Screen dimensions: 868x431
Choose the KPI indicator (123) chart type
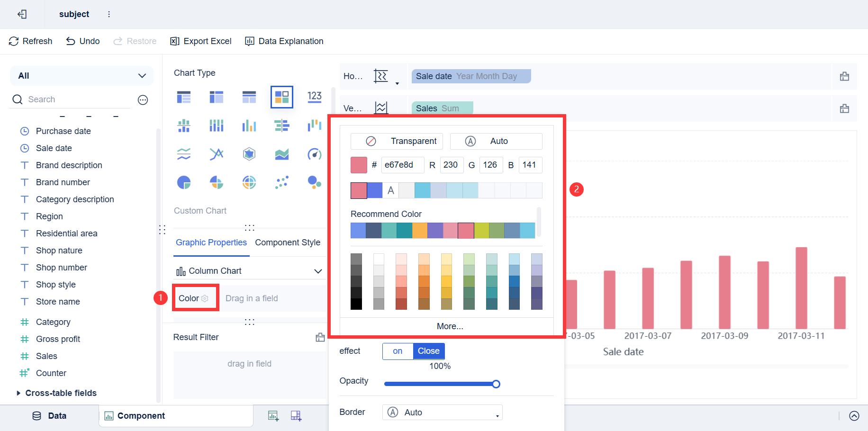[314, 97]
